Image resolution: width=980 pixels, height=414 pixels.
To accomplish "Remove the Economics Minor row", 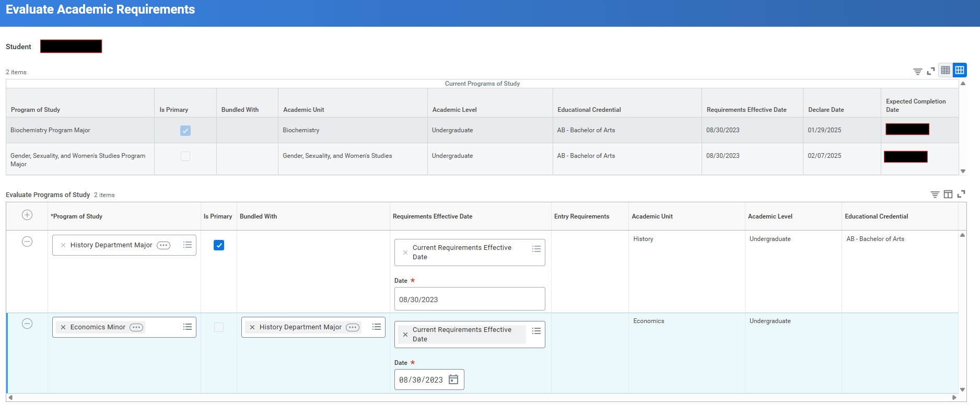I will coord(27,324).
